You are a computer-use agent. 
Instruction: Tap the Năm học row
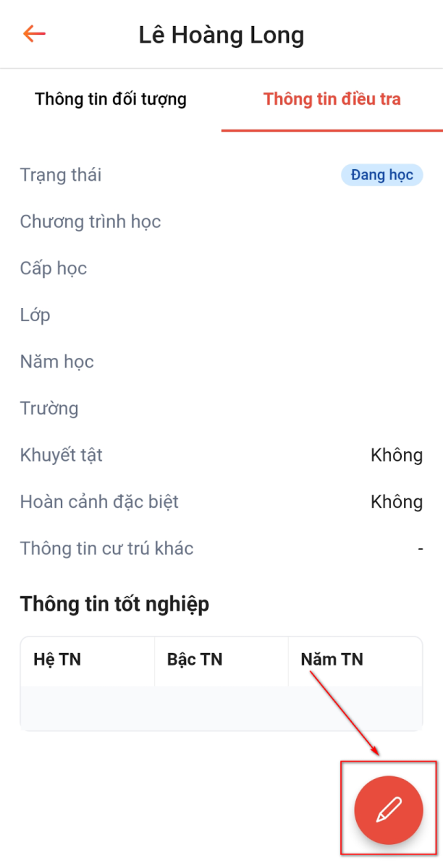pyautogui.click(x=57, y=362)
